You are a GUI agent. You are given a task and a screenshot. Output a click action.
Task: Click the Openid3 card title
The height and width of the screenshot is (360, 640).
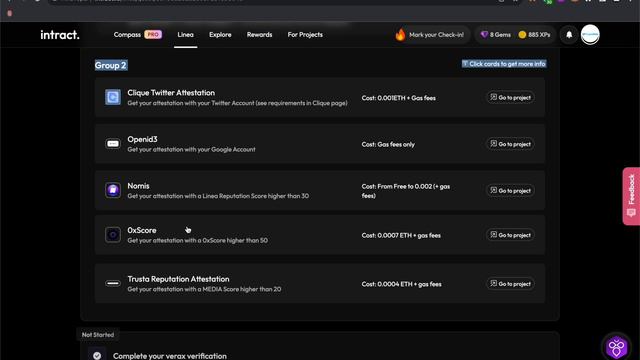tap(142, 139)
